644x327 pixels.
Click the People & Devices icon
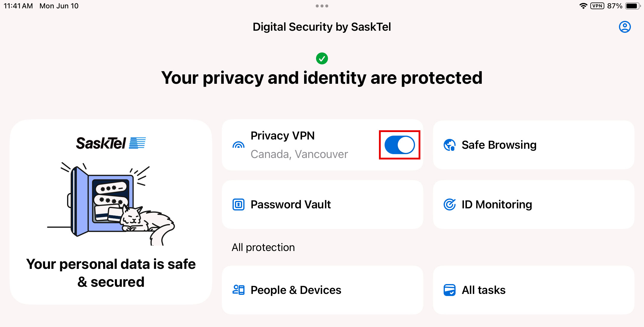click(238, 290)
